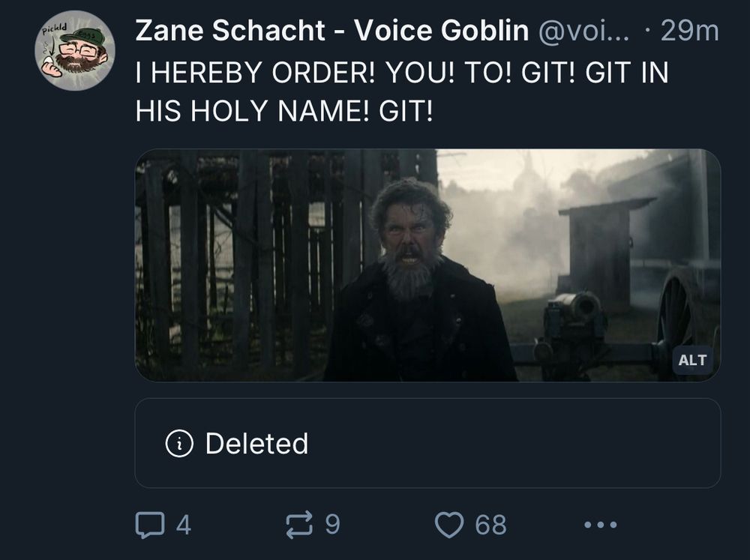
Task: Select the 29m timestamp to open tweet
Action: coord(691,31)
